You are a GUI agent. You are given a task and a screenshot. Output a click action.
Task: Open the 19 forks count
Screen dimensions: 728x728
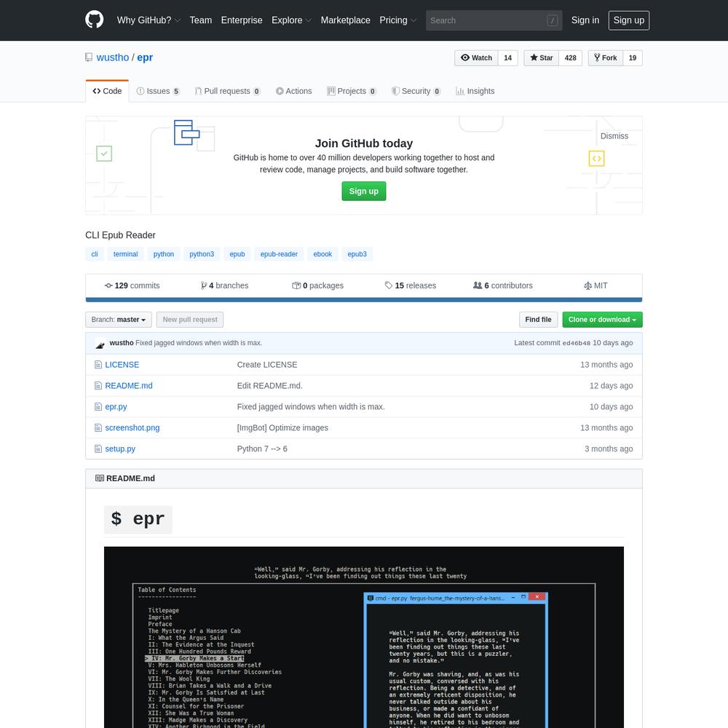coord(633,58)
